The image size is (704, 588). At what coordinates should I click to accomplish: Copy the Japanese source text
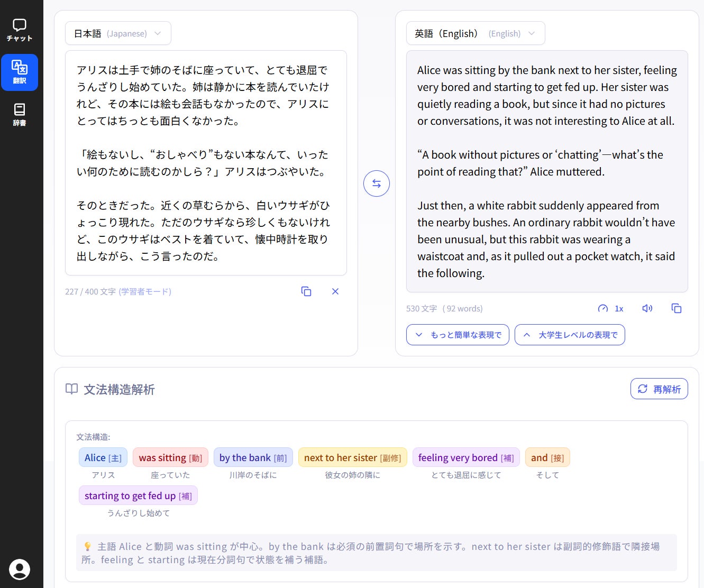306,291
